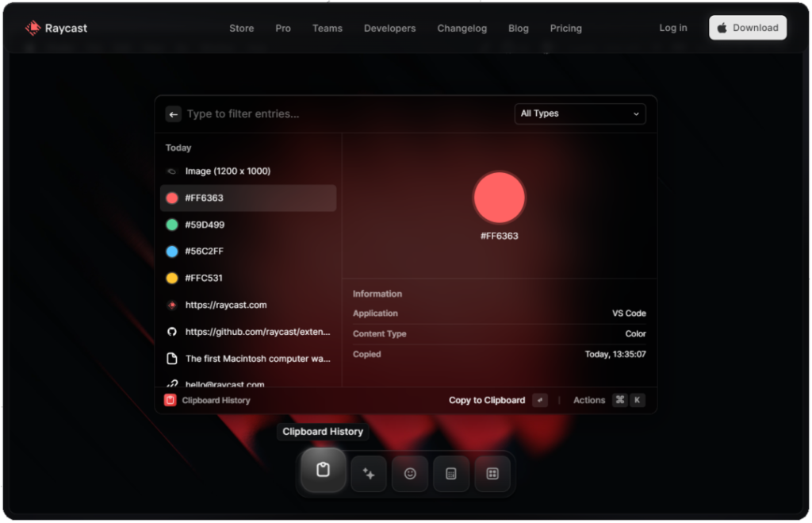Viewport: 812px width, 523px height.
Task: Click the back arrow in search bar
Action: pos(173,114)
